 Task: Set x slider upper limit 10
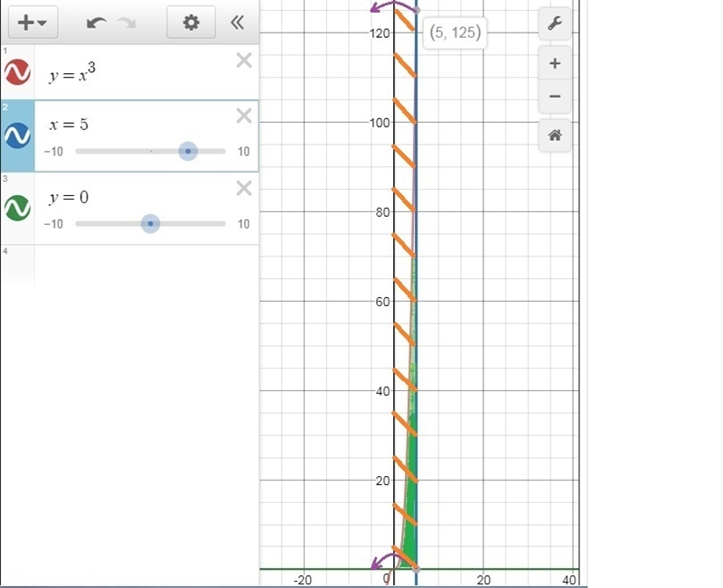coord(243,152)
